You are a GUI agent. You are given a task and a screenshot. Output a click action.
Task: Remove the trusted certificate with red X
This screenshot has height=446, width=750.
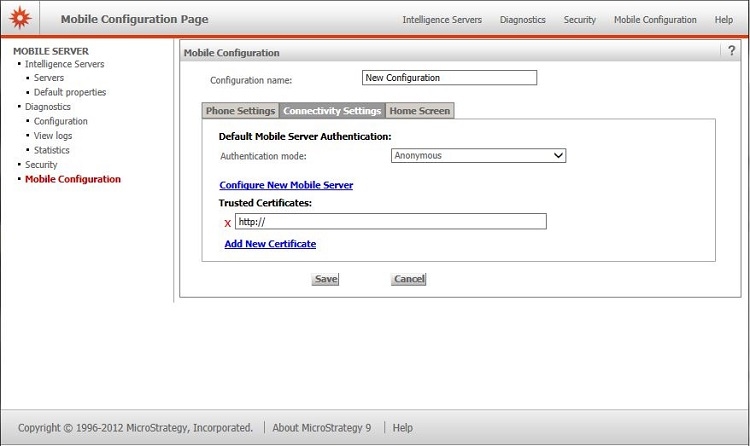(x=228, y=223)
